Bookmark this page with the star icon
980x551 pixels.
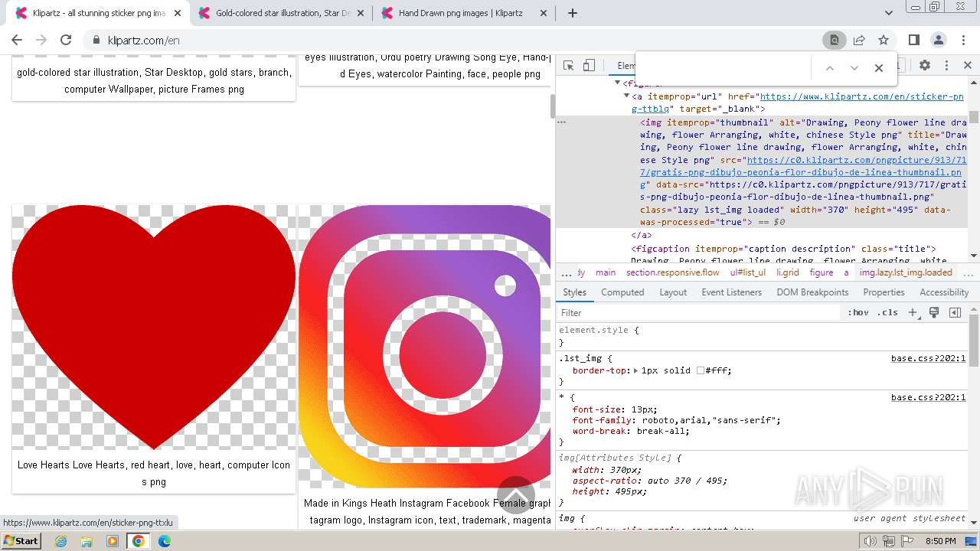[x=884, y=40]
